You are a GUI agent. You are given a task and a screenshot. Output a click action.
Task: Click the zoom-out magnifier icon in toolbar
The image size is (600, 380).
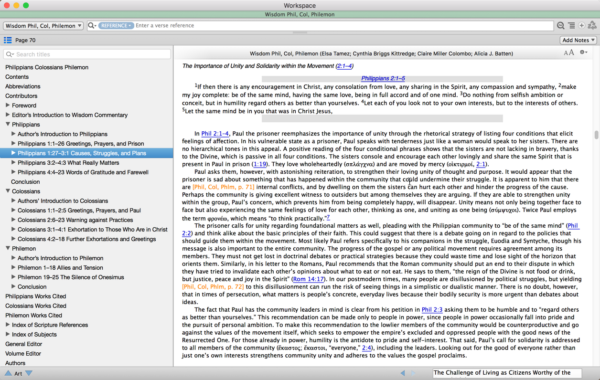[x=561, y=26]
